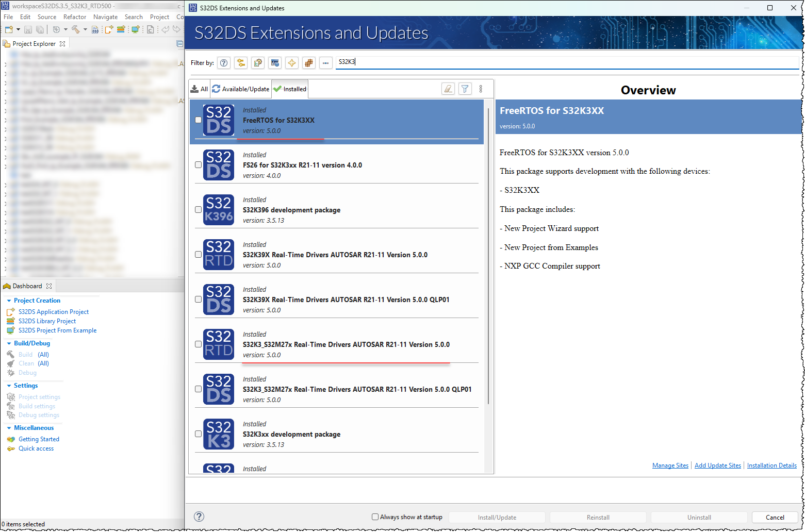Click the Manage Sites link
The width and height of the screenshot is (805, 532).
pos(670,465)
